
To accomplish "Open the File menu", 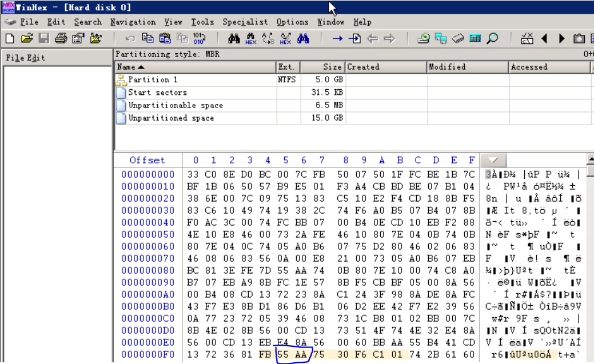I will click(29, 22).
